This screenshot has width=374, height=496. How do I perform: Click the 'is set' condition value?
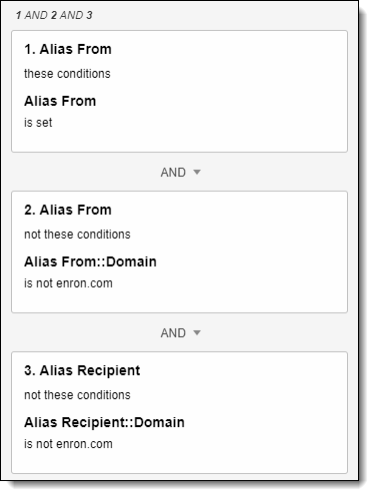pos(38,123)
